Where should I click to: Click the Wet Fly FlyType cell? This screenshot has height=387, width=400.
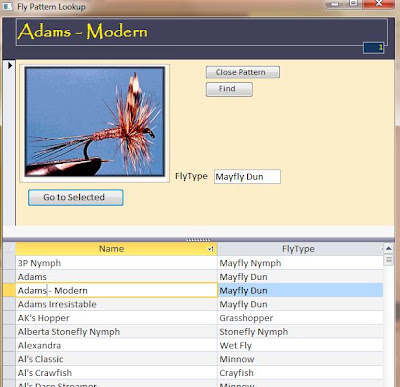300,345
